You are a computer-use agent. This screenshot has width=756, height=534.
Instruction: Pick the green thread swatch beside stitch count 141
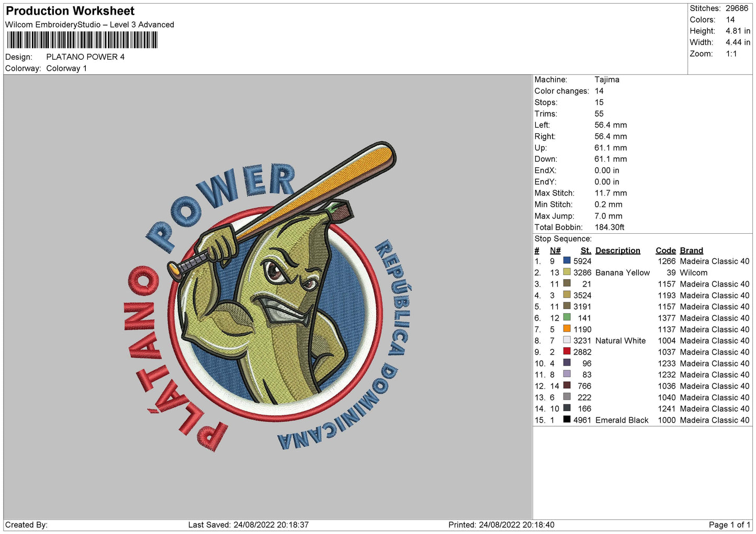(x=567, y=317)
